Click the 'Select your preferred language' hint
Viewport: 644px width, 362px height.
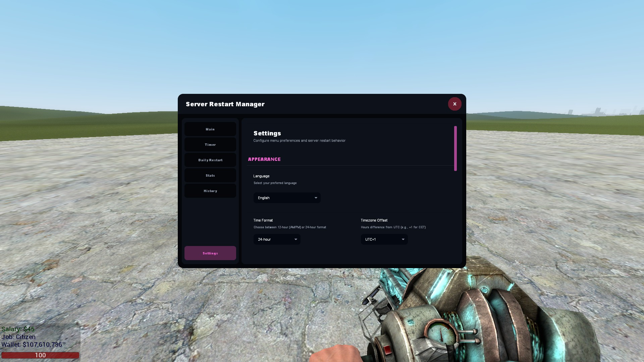(275, 183)
